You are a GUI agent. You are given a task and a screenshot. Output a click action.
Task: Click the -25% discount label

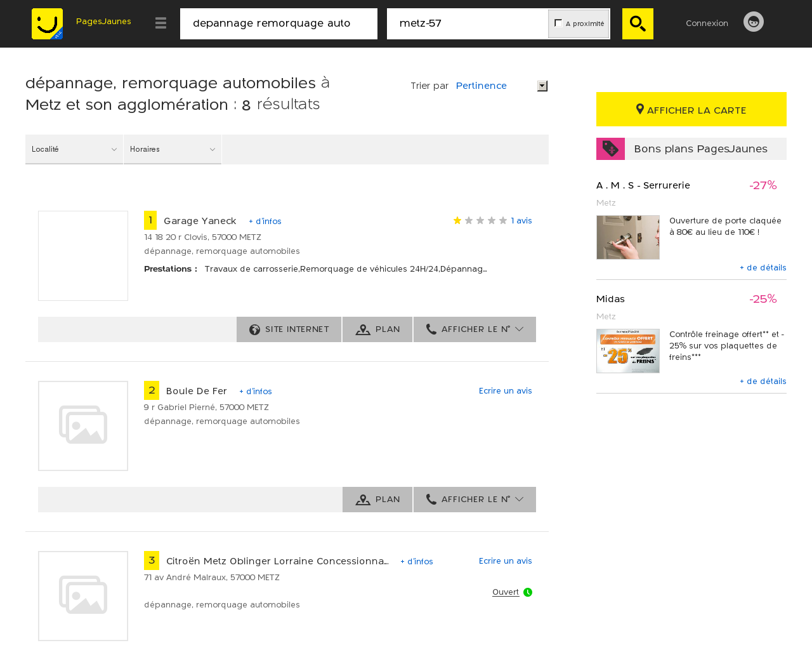tap(763, 299)
